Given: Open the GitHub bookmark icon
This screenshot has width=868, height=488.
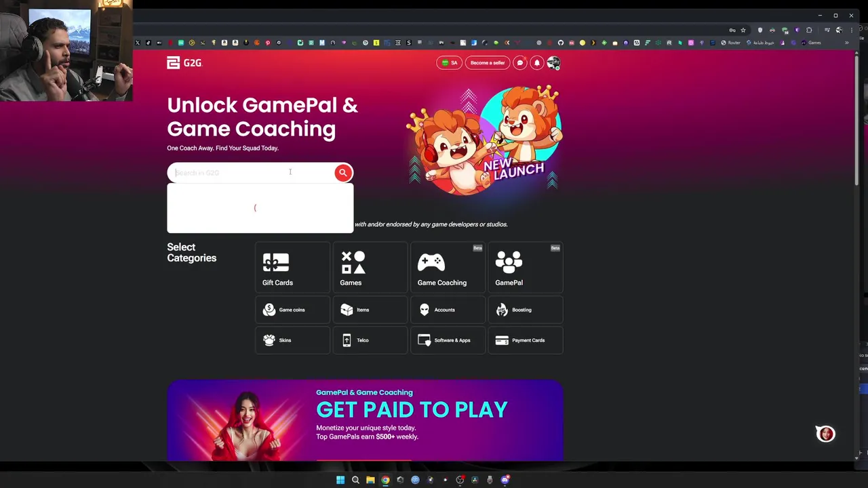Looking at the screenshot, I should click(561, 43).
